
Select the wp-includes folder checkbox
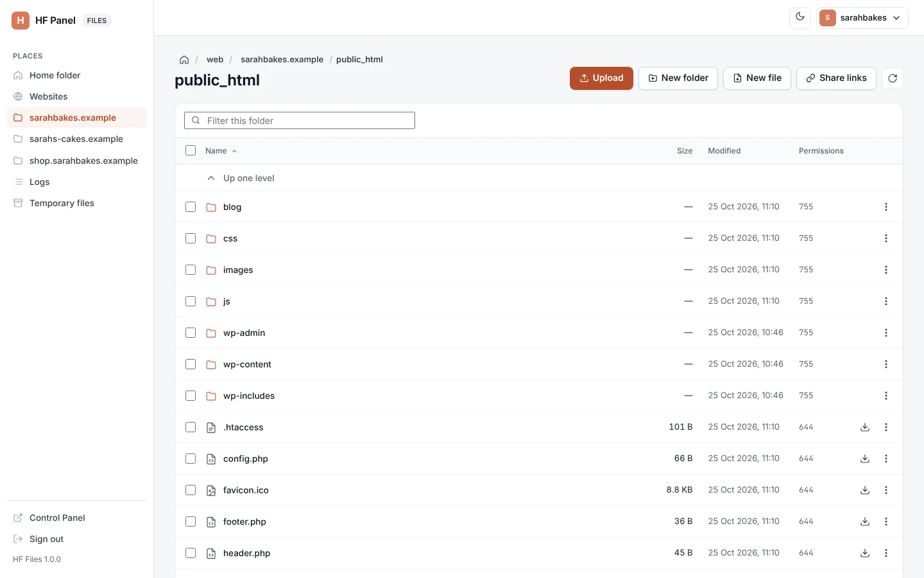coord(191,396)
